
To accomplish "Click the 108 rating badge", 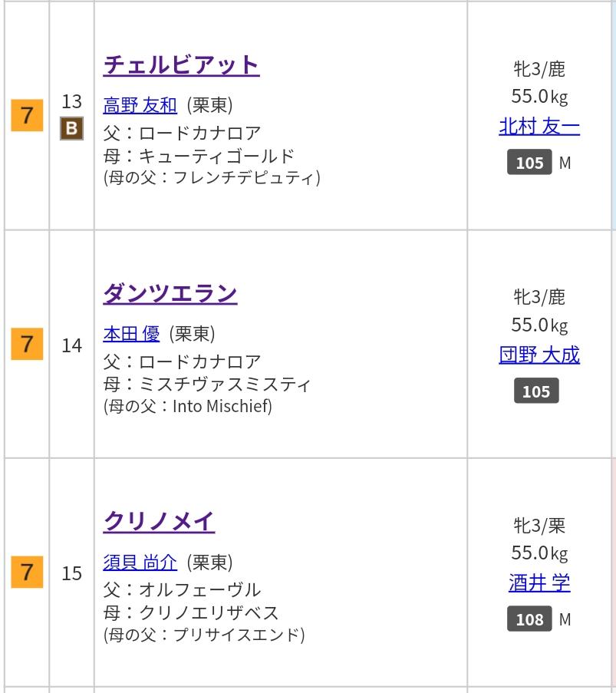I will (x=529, y=619).
